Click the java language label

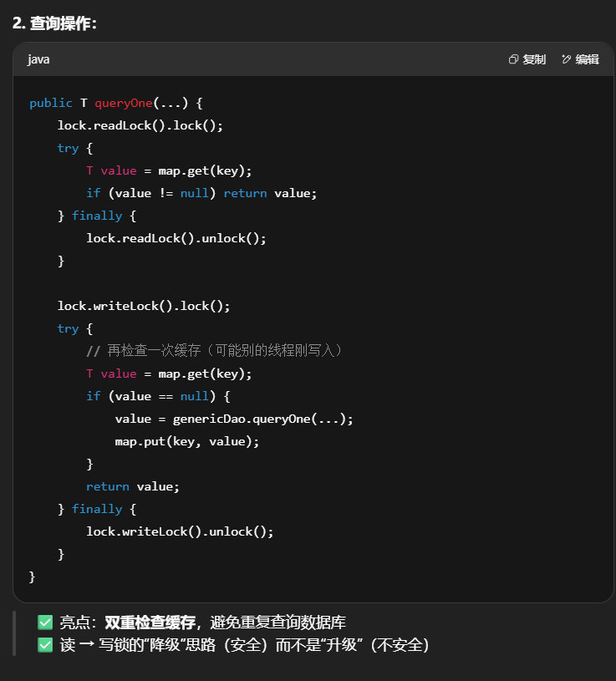[38, 59]
